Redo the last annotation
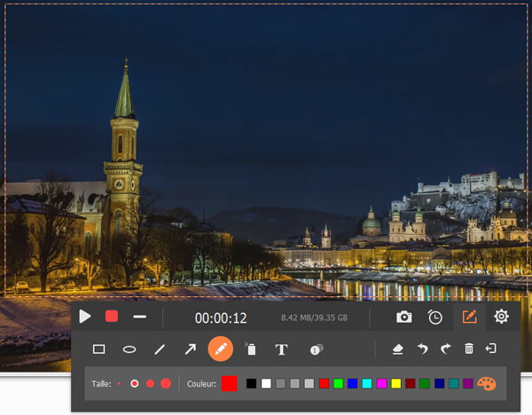This screenshot has width=532, height=415. point(445,349)
